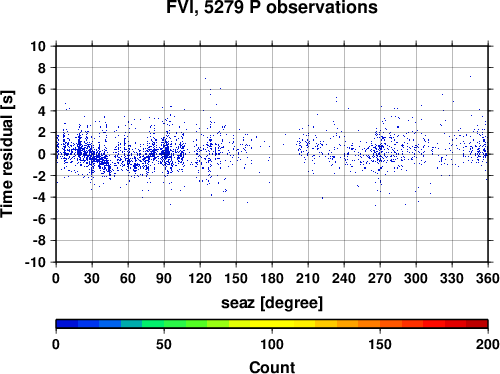Image resolution: width=500 pixels, height=374 pixels.
Task: Click the y-axis tick label 10
Action: (38, 46)
